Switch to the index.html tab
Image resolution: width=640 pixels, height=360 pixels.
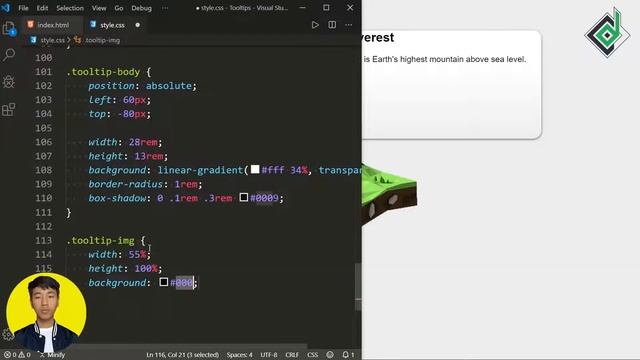(52, 25)
